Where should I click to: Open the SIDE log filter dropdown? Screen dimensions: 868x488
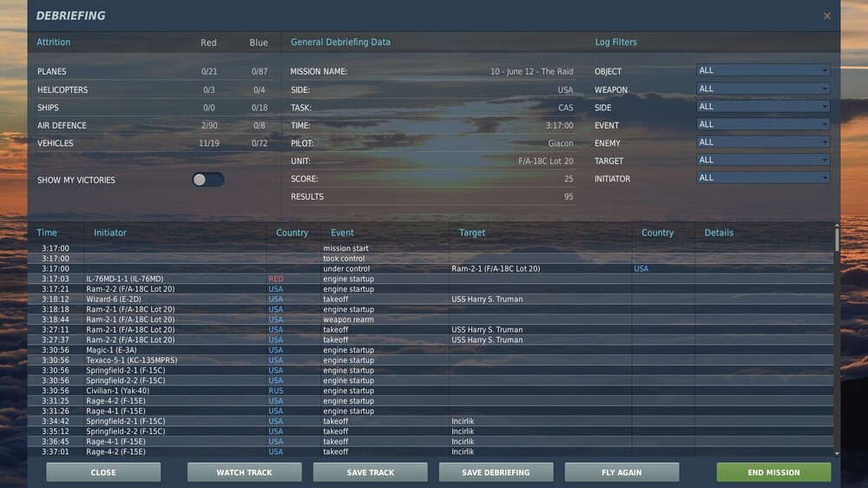(x=763, y=107)
